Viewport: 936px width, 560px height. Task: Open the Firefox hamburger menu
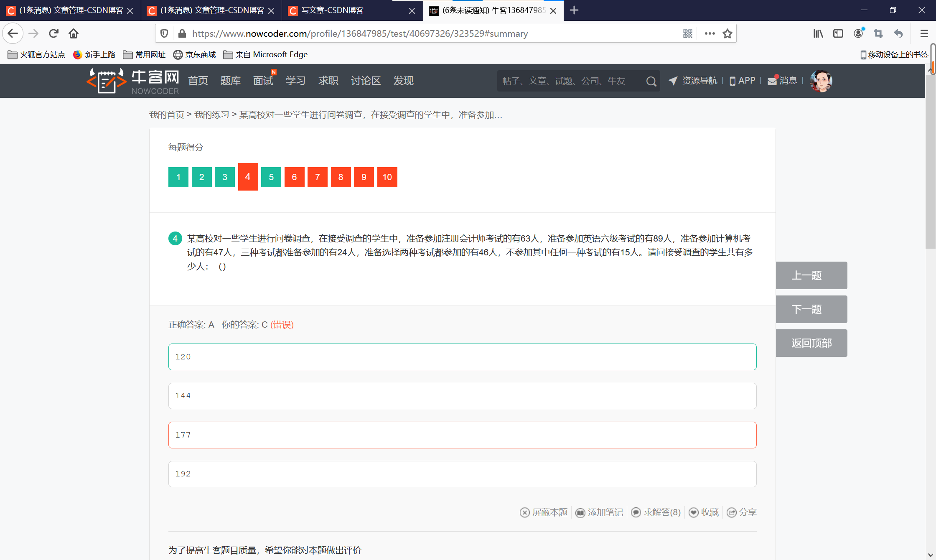pos(924,33)
